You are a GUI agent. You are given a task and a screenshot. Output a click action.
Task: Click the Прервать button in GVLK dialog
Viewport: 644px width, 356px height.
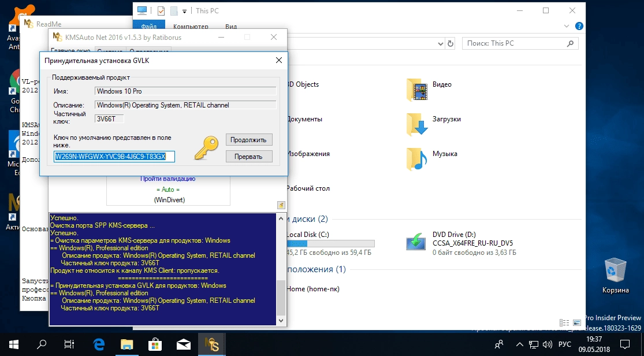coord(248,157)
